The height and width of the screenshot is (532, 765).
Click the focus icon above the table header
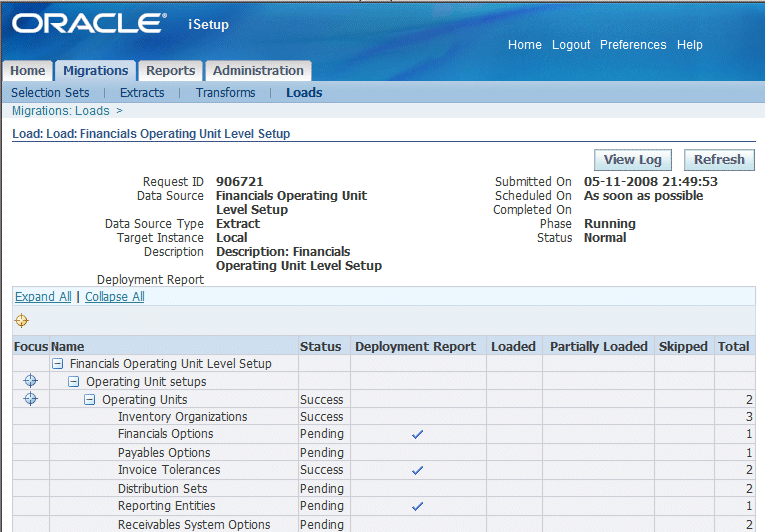point(21,321)
